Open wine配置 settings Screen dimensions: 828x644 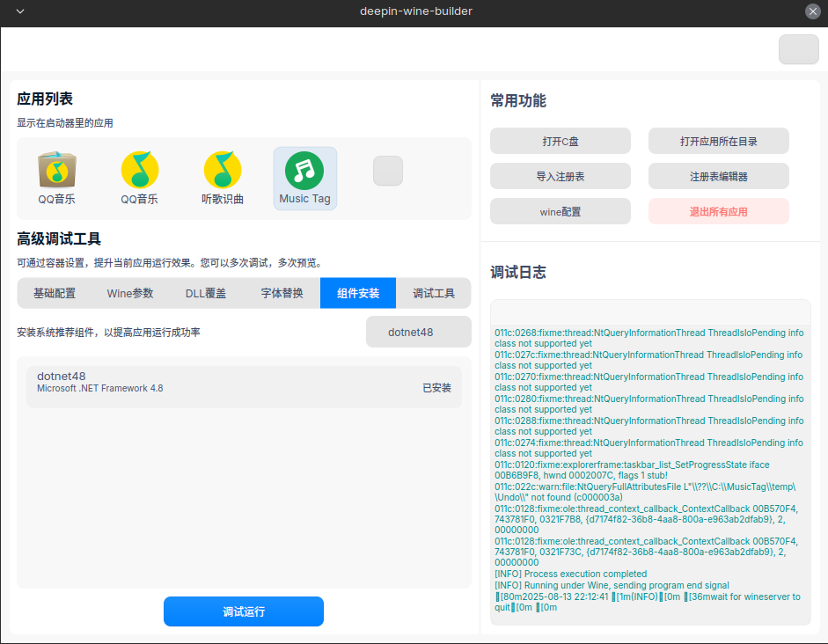click(561, 212)
